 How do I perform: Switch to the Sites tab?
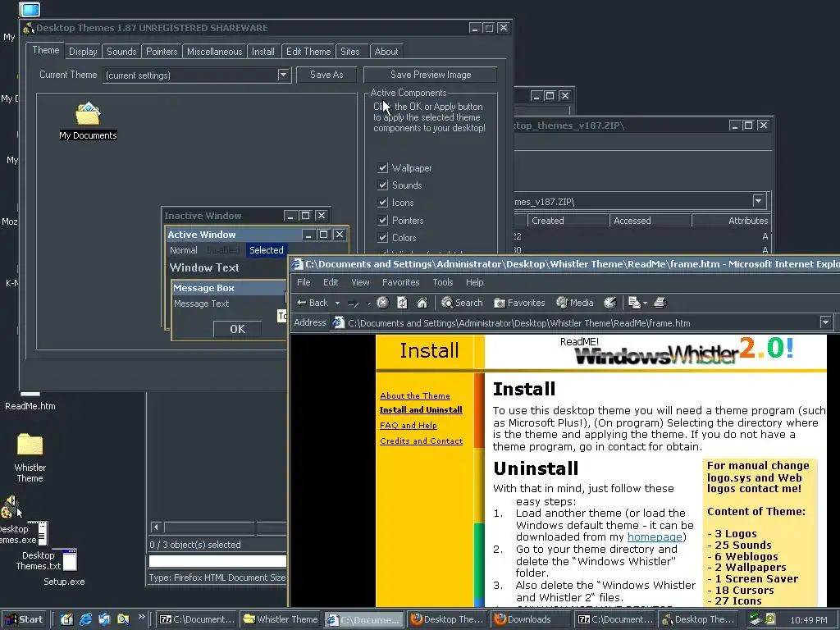[x=349, y=52]
